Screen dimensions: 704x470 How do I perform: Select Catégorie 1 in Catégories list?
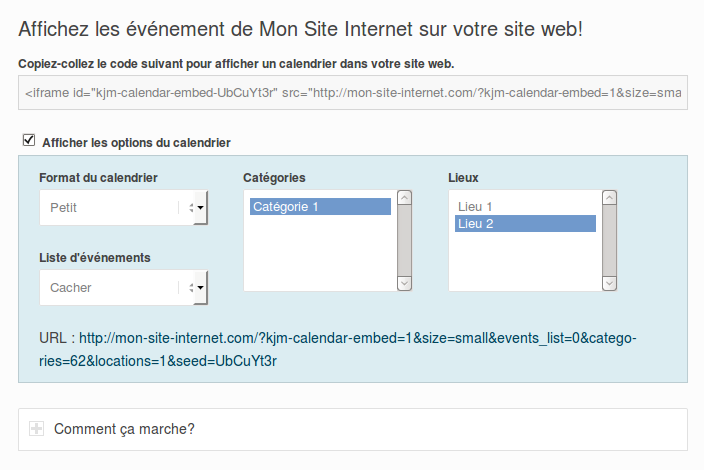click(x=320, y=206)
